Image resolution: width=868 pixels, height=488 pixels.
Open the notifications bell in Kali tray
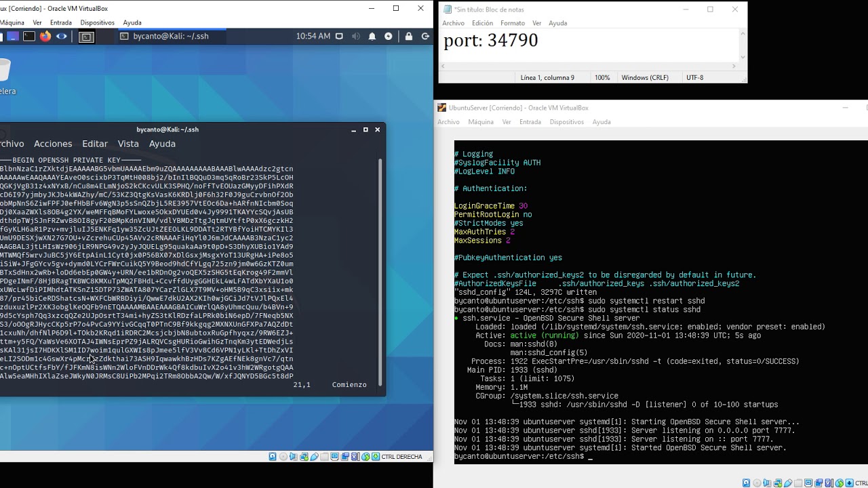click(x=373, y=36)
